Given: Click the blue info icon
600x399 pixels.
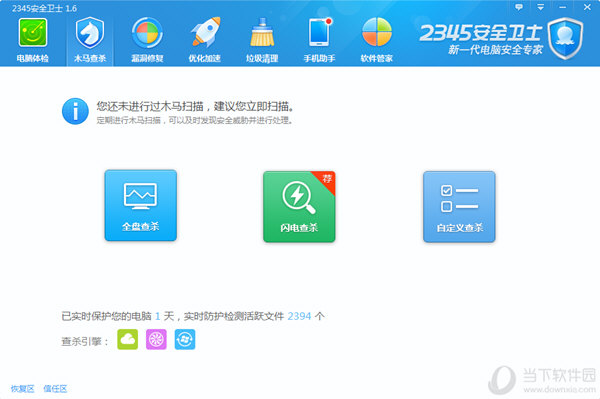Looking at the screenshot, I should tap(75, 111).
